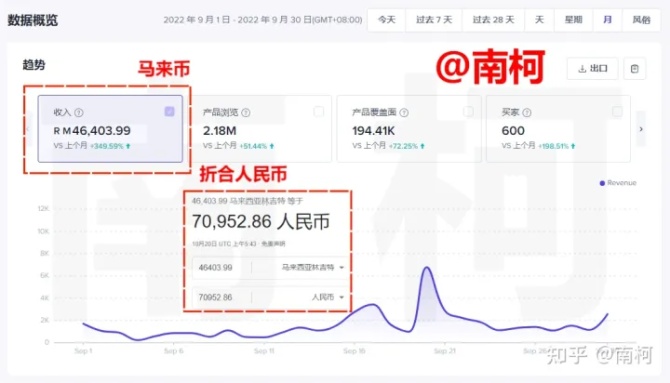Click the Sep 21 axis label
Image resolution: width=670 pixels, height=383 pixels.
[445, 351]
